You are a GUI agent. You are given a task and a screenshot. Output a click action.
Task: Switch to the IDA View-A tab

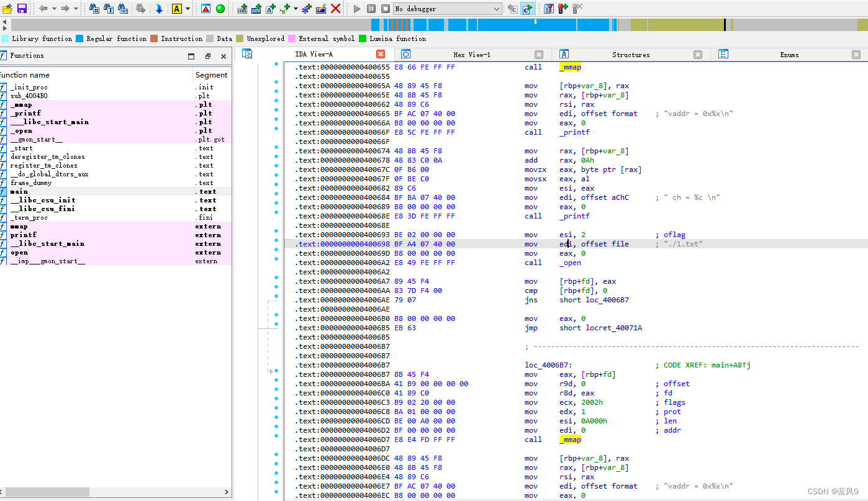(x=314, y=55)
